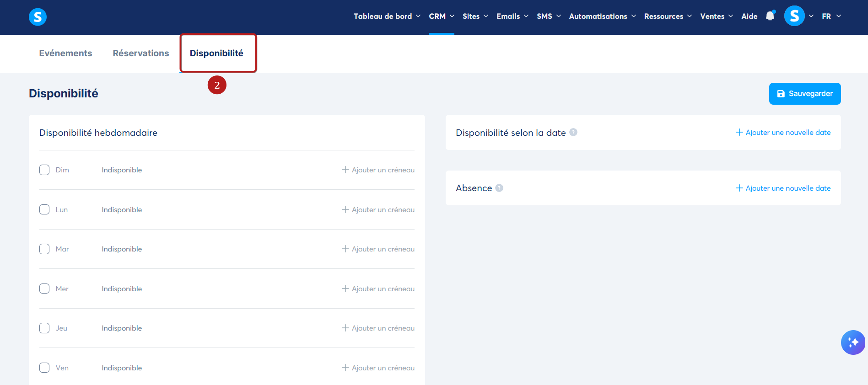Viewport: 868px width, 385px height.
Task: Open the AI assistant sparkle button
Action: [853, 342]
